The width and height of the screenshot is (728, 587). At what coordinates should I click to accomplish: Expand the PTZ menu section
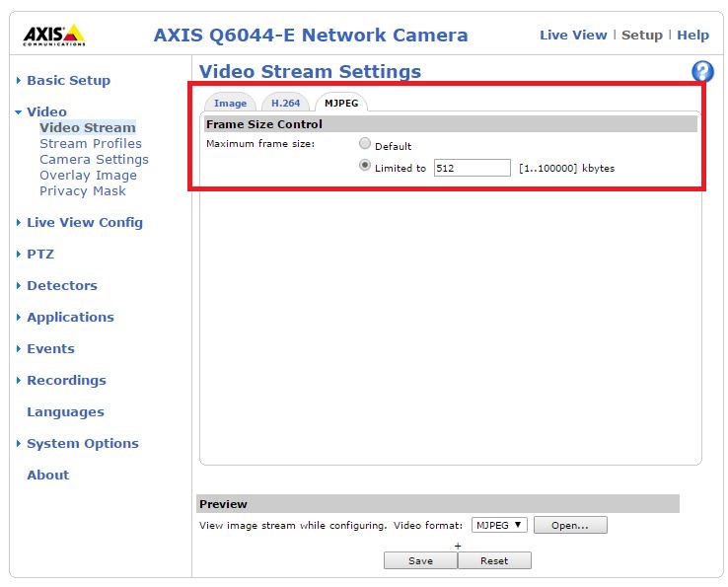click(39, 255)
